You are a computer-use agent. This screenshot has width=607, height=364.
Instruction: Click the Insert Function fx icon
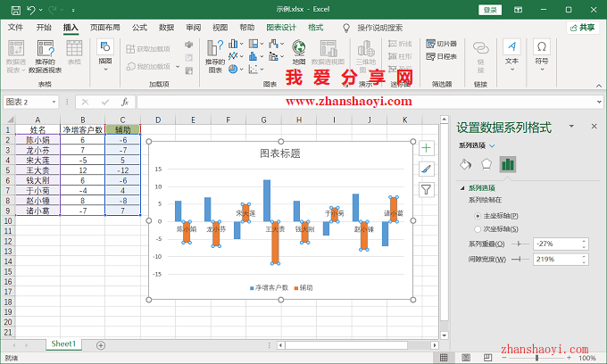coord(125,102)
